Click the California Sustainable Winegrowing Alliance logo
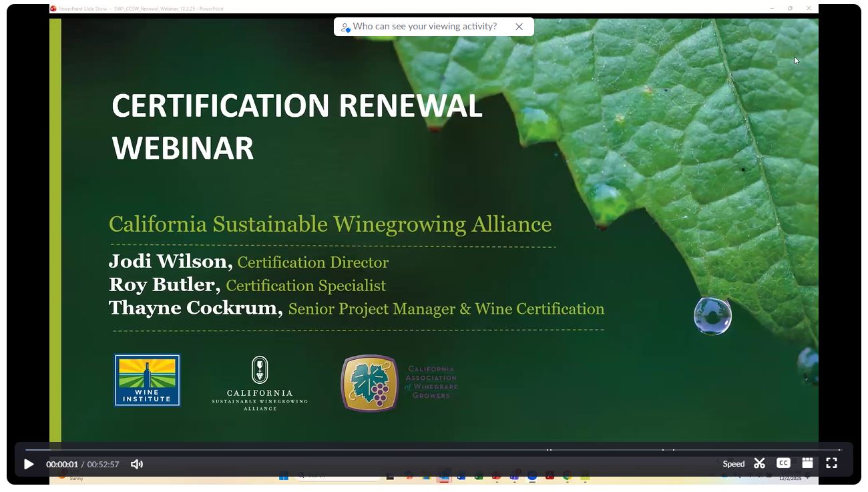The image size is (868, 492). 260,383
